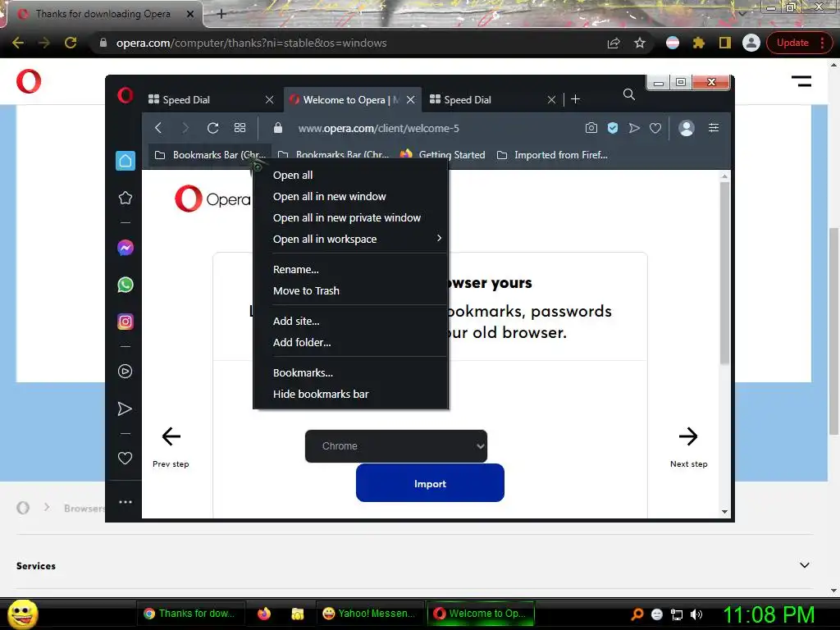
Task: Open sidebar three-dots setup menu
Action: click(x=126, y=502)
